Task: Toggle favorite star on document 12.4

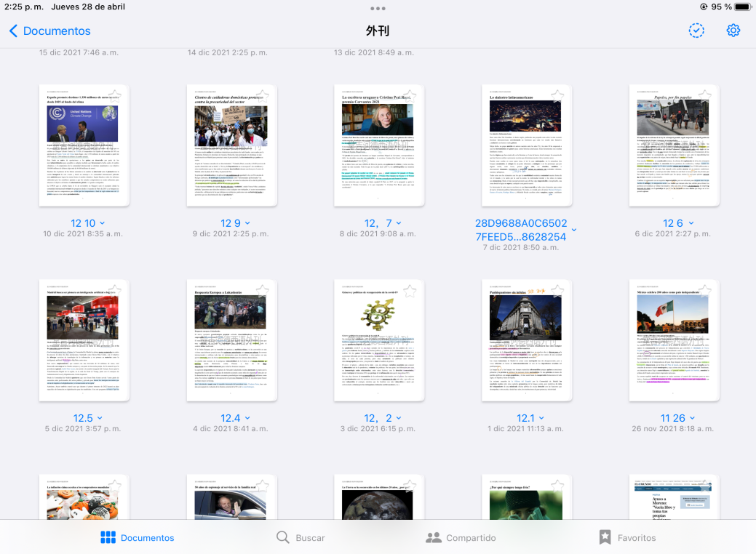Action: click(262, 292)
